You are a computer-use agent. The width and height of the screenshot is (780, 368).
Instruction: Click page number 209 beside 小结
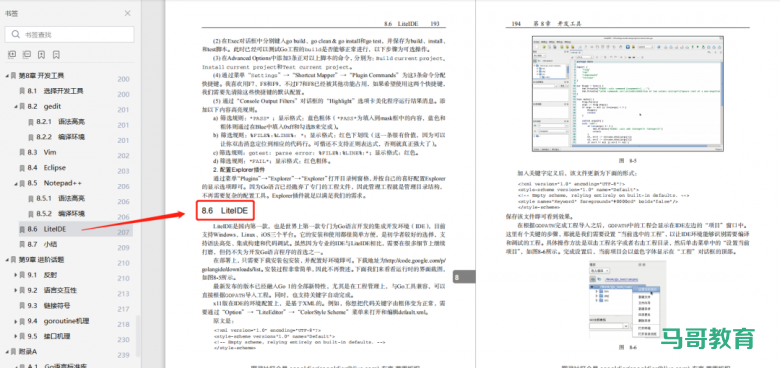click(x=123, y=248)
